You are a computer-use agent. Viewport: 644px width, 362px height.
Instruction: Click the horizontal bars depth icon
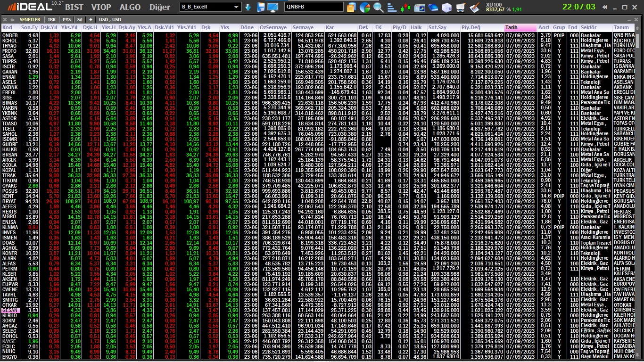pos(392,7)
